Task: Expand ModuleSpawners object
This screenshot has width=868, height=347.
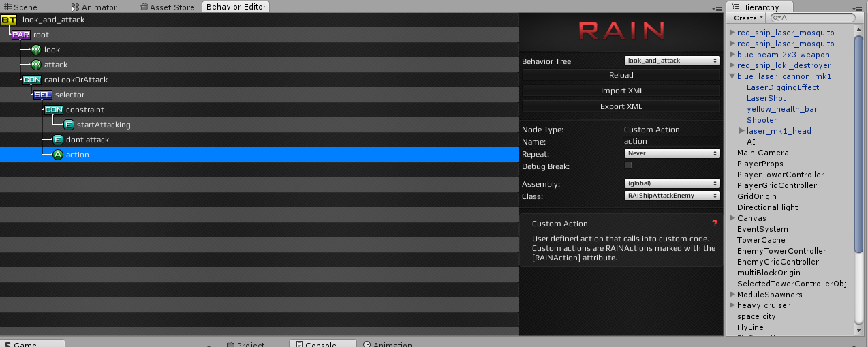Action: click(732, 295)
